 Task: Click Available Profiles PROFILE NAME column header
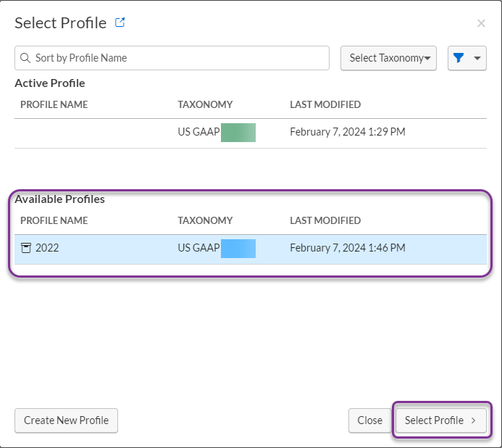[x=54, y=220]
